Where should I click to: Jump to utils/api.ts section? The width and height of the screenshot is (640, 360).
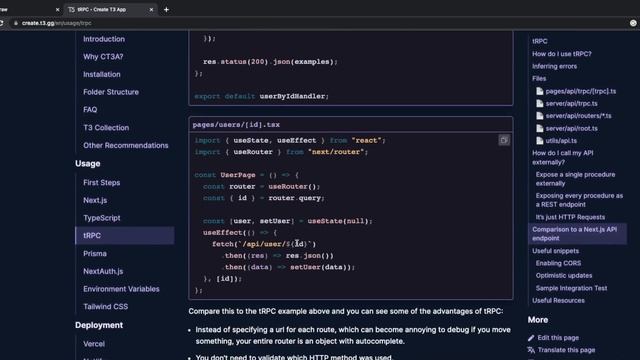561,141
